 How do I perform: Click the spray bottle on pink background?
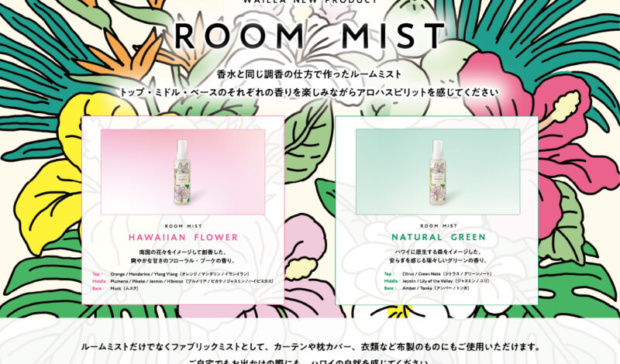182,172
